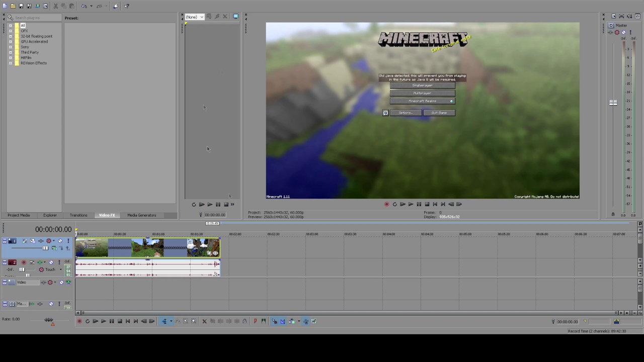Expand the 32-bit floating point folder
Image resolution: width=644 pixels, height=362 pixels.
tap(11, 36)
